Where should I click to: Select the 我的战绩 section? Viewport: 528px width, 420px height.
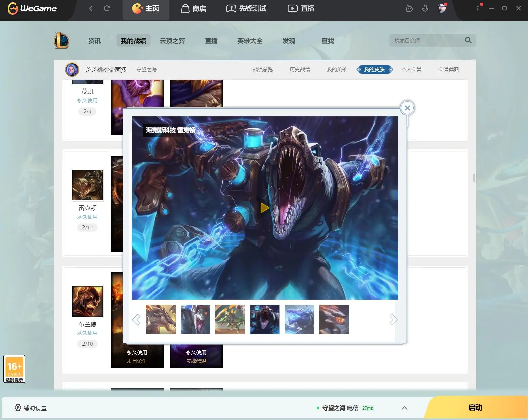(134, 41)
